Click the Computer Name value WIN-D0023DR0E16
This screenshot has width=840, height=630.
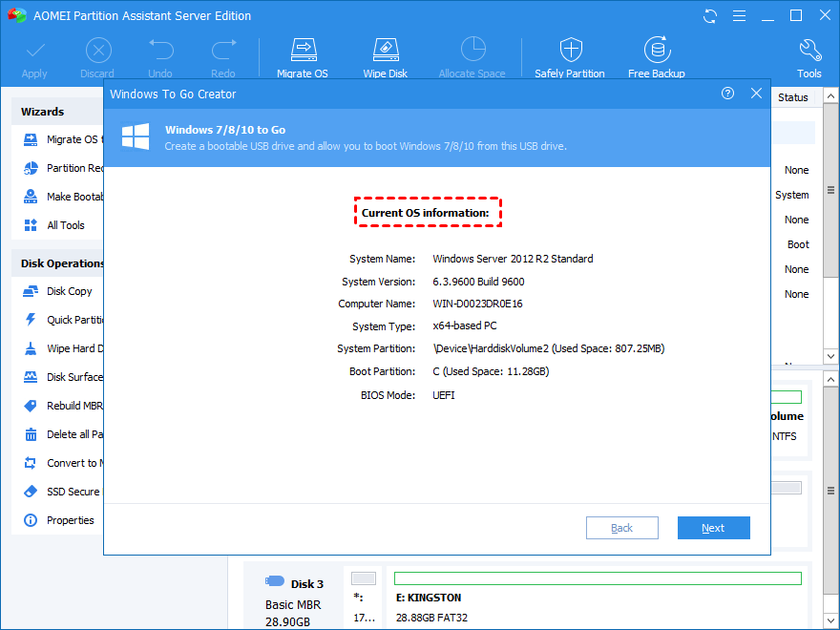pyautogui.click(x=477, y=304)
